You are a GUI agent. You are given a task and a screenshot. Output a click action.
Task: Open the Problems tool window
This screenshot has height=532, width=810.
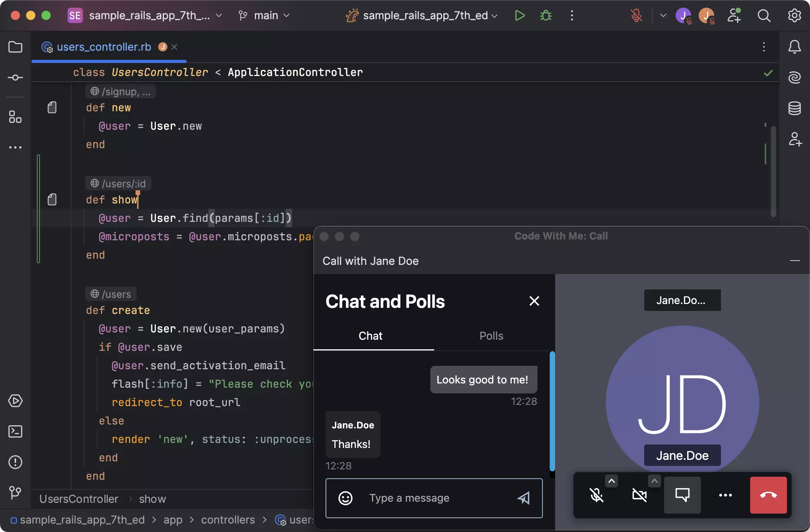pos(15,462)
